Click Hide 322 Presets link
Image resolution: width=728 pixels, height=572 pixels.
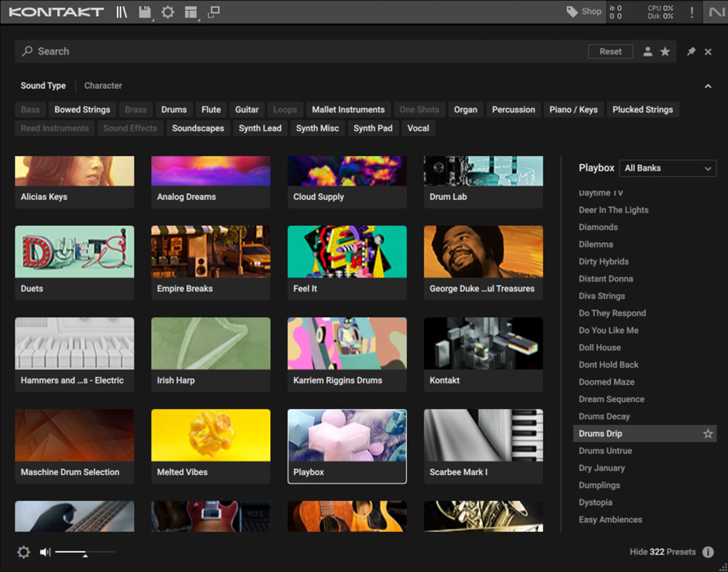pos(662,552)
